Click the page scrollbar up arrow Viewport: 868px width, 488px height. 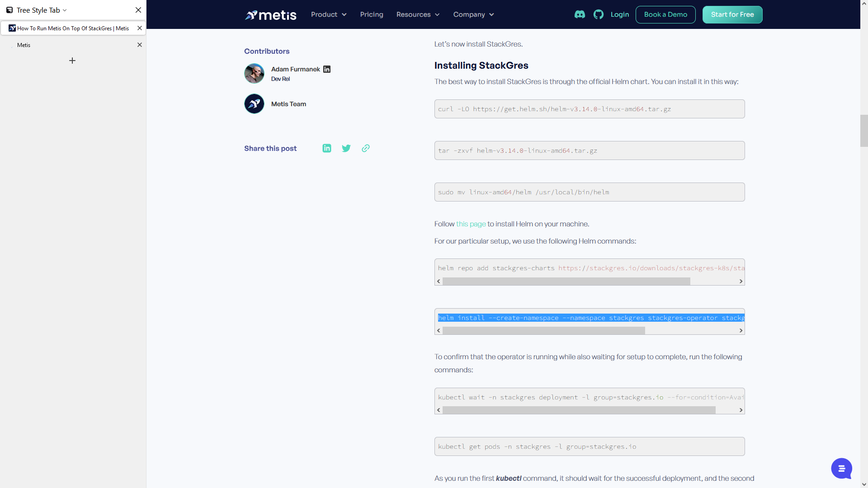[864, 4]
